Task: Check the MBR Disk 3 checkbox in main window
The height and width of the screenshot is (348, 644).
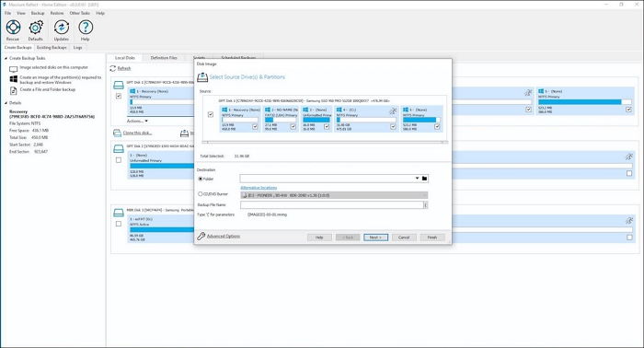Action: pyautogui.click(x=119, y=224)
